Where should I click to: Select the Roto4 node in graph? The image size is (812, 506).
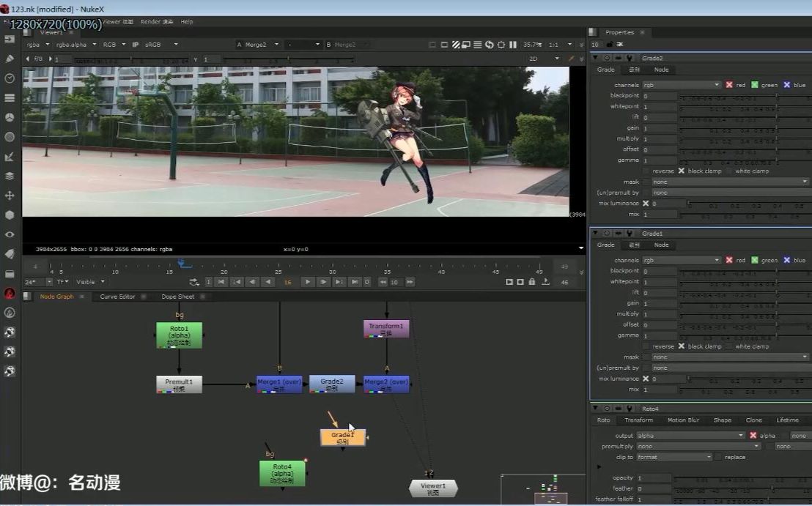tap(281, 473)
